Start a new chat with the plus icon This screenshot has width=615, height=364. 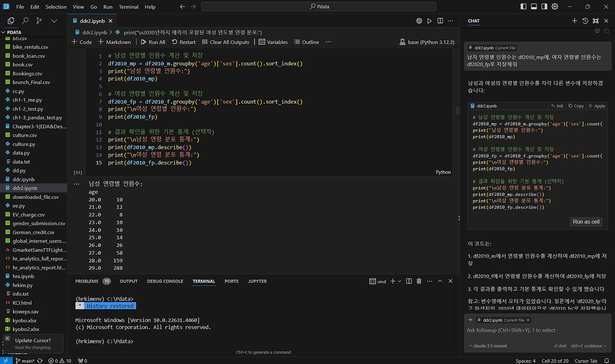575,21
